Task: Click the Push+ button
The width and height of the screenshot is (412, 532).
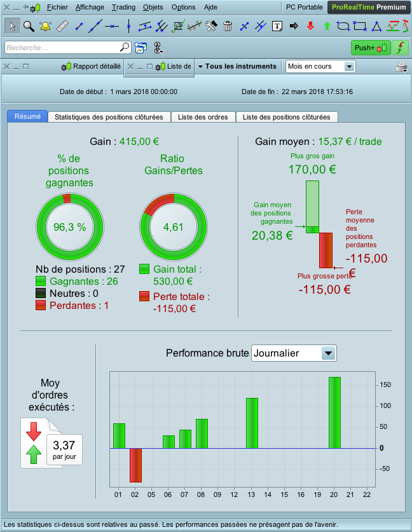Action: click(371, 48)
